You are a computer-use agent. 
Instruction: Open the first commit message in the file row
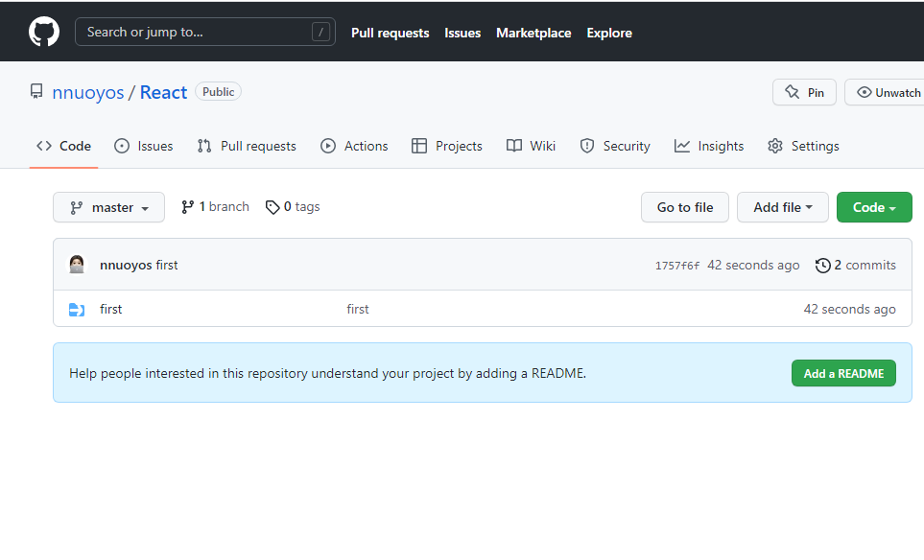(358, 309)
